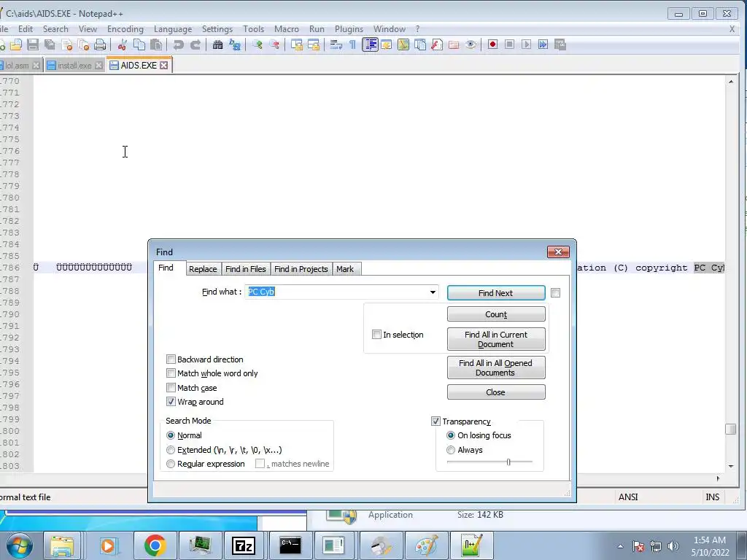Click the editor vertical scrollbar thumb

731,429
